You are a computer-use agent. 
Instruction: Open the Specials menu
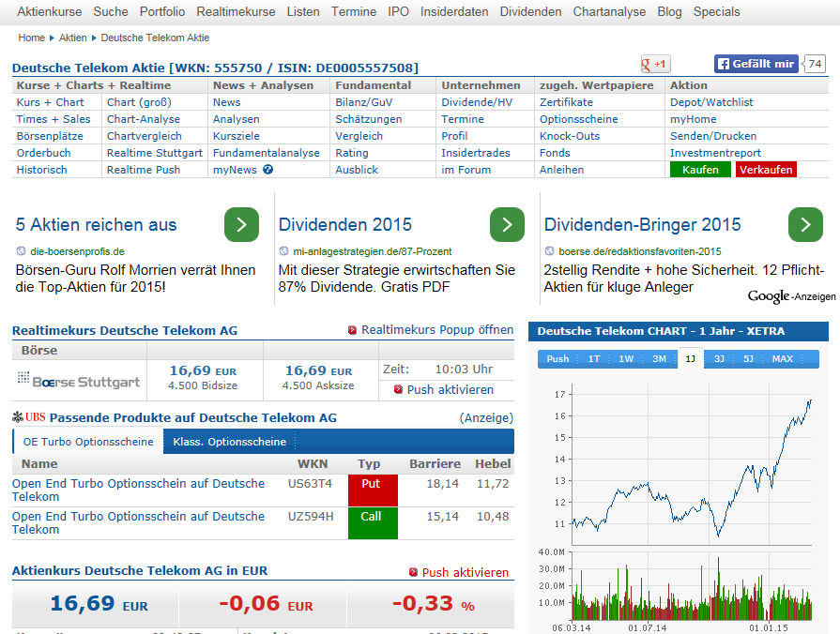tap(716, 12)
